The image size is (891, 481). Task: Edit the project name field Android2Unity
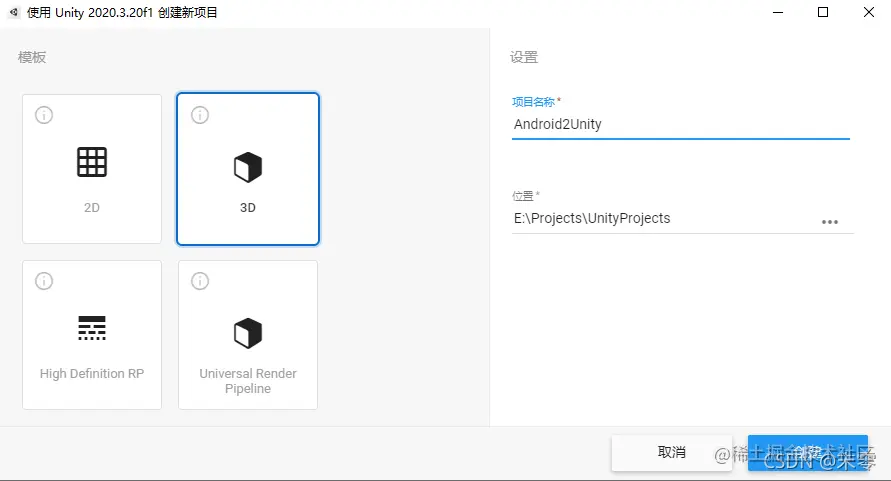pos(681,125)
